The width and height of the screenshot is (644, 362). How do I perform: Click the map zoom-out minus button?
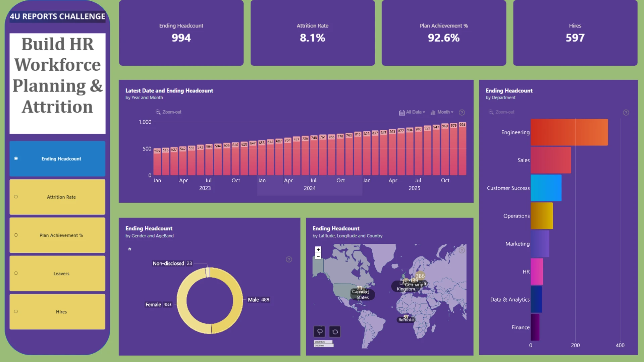tap(318, 256)
